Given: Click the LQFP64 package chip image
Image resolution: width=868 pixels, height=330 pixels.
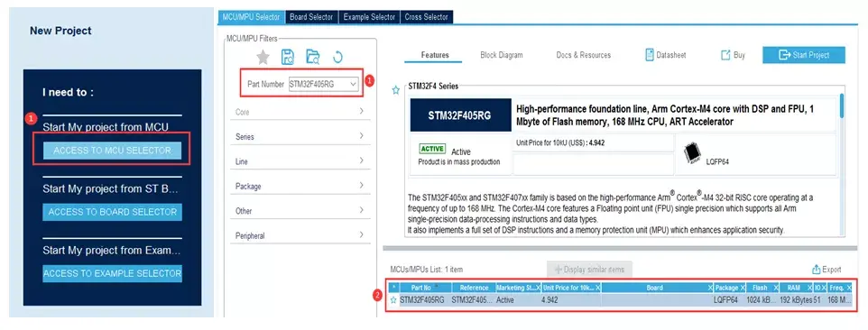Looking at the screenshot, I should pyautogui.click(x=692, y=153).
